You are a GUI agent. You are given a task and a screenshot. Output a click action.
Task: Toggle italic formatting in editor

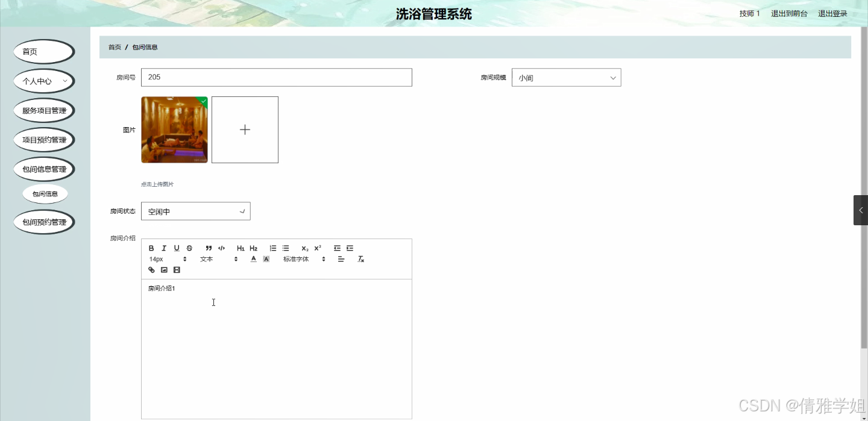[164, 248]
